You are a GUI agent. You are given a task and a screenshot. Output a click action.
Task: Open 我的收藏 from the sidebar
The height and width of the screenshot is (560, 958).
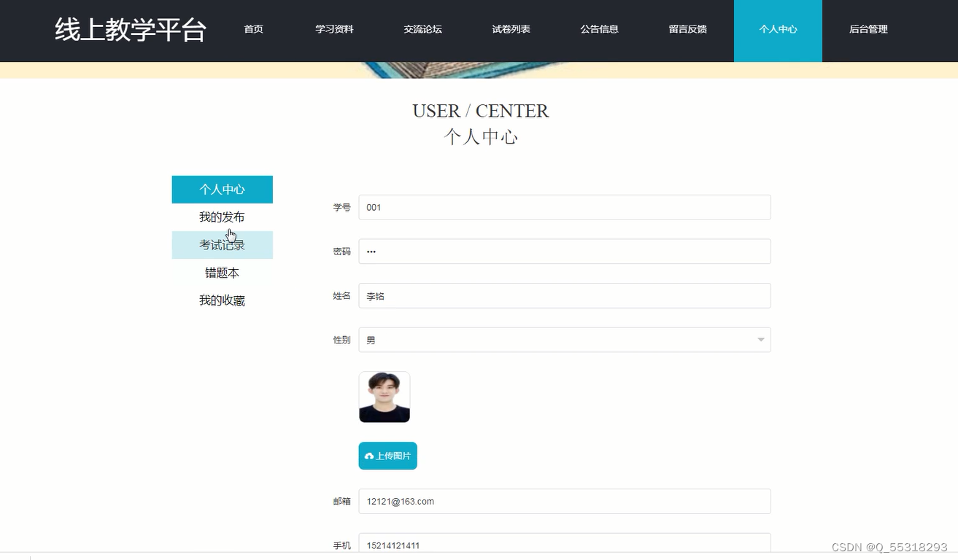(222, 300)
